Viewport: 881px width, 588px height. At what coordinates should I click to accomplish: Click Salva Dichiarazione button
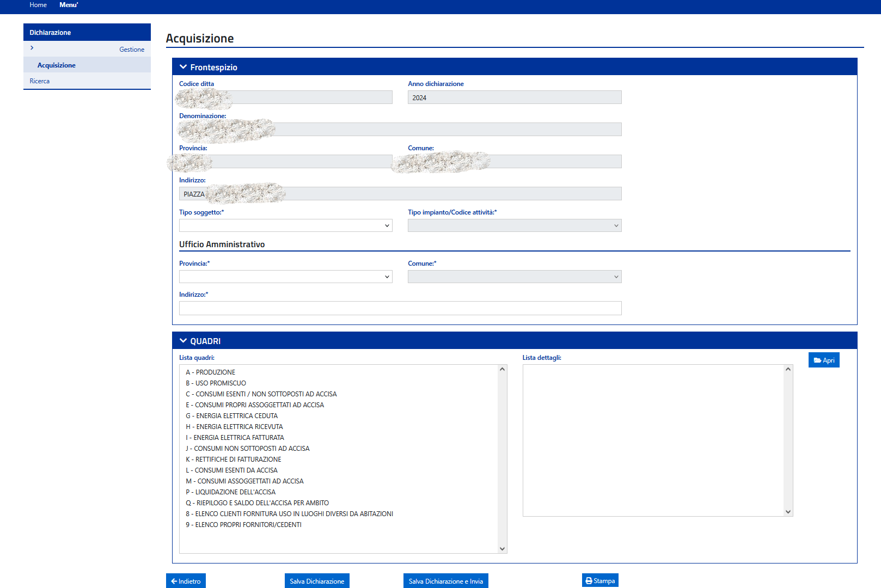pos(317,581)
